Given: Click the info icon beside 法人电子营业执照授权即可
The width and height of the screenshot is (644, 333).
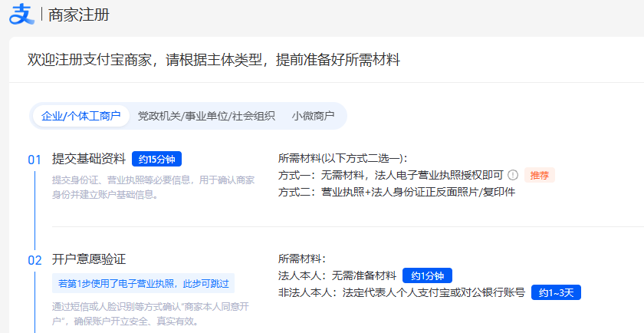Looking at the screenshot, I should point(513,175).
